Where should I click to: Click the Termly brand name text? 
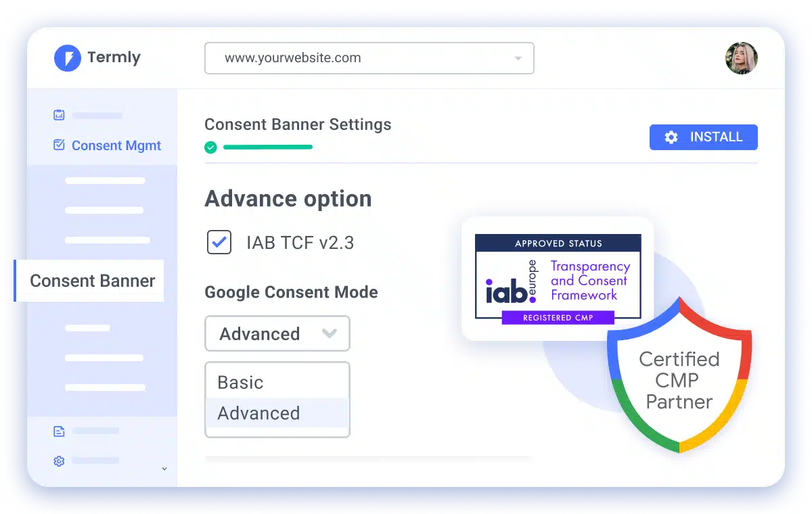pyautogui.click(x=114, y=58)
